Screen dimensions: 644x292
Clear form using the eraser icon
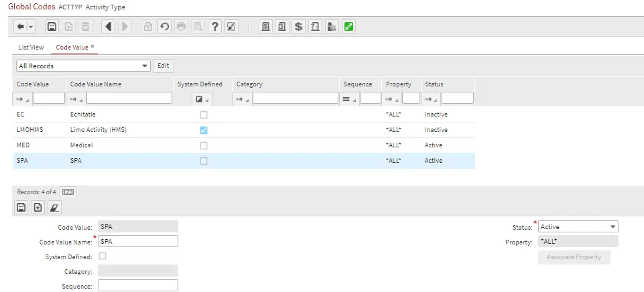[x=55, y=208]
